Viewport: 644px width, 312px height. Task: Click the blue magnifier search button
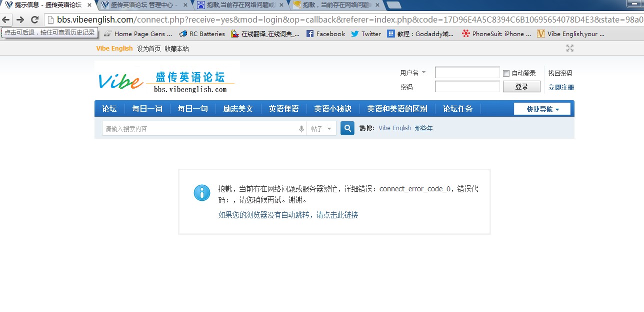(x=347, y=128)
